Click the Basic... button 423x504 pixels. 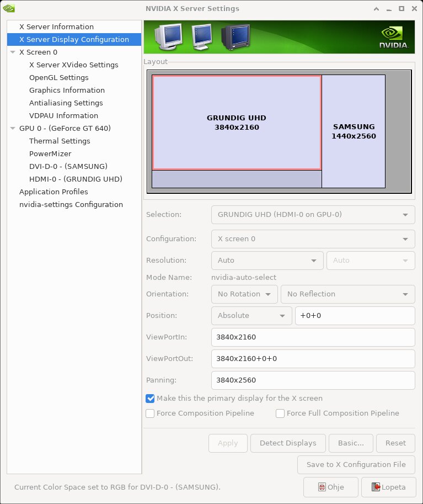pyautogui.click(x=351, y=443)
